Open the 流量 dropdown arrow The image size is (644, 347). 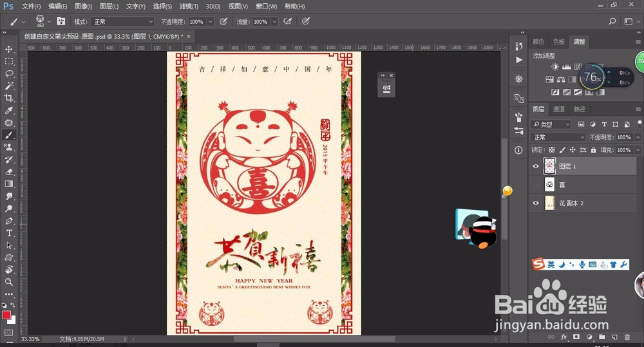(x=274, y=21)
